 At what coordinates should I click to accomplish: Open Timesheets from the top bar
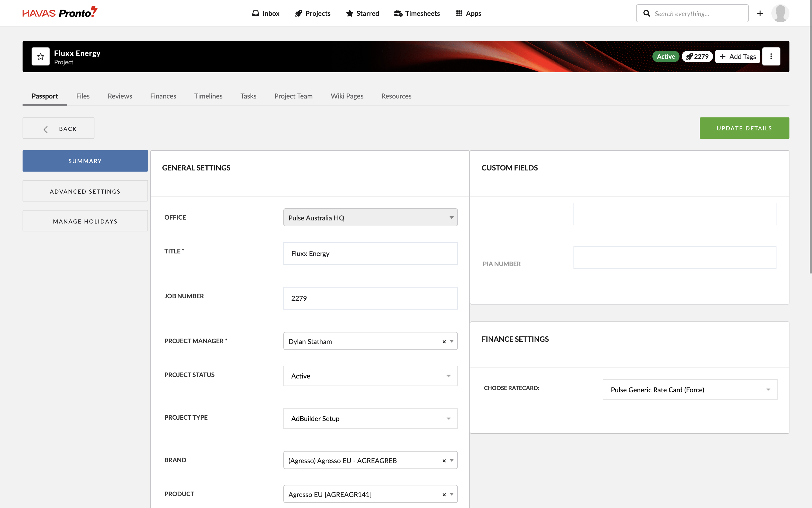(417, 14)
